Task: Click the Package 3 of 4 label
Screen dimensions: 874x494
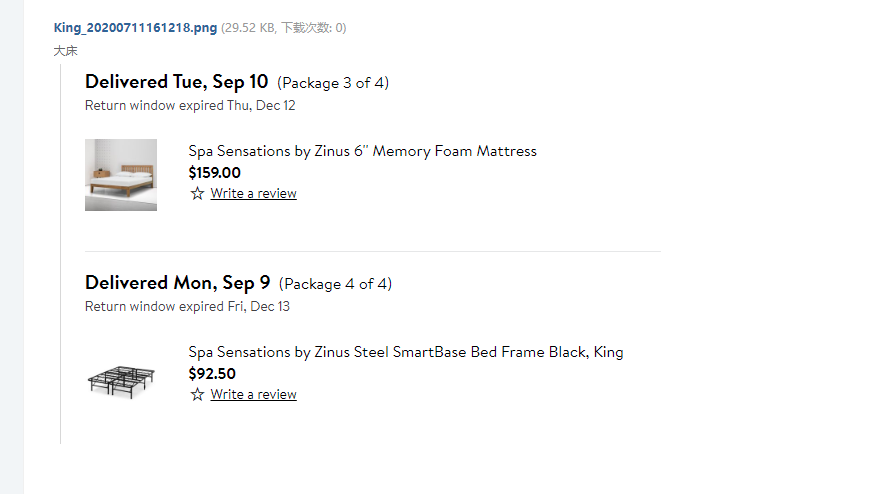Action: (x=333, y=83)
